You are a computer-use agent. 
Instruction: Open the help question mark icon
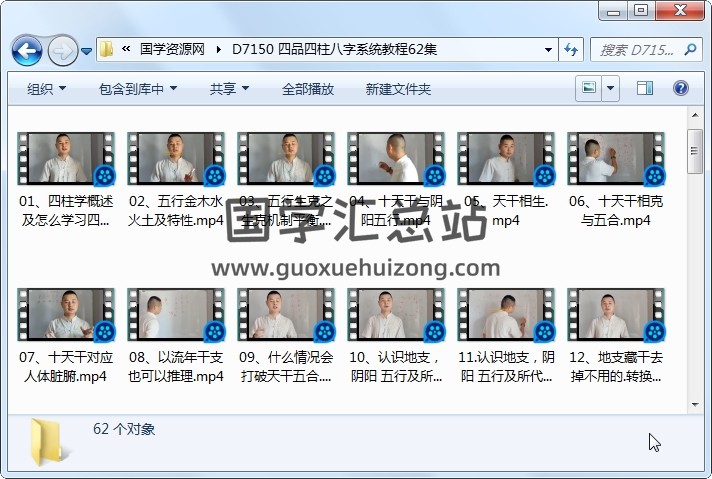pos(681,89)
